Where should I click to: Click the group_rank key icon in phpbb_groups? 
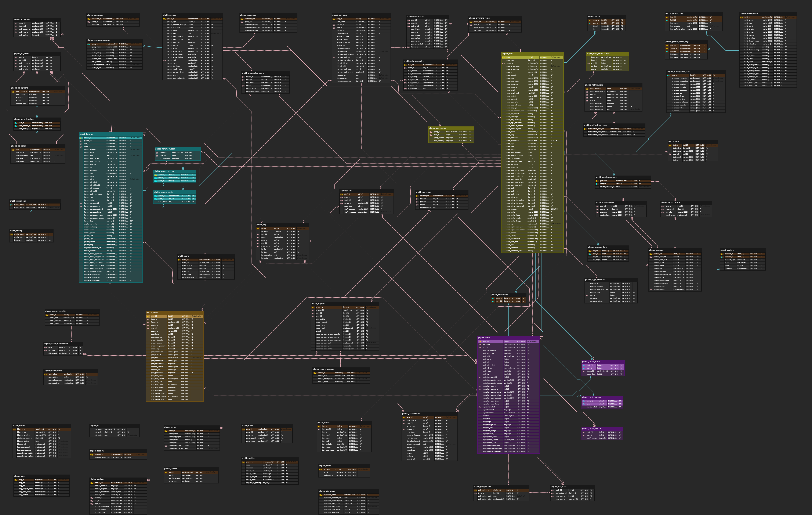pos(165,60)
